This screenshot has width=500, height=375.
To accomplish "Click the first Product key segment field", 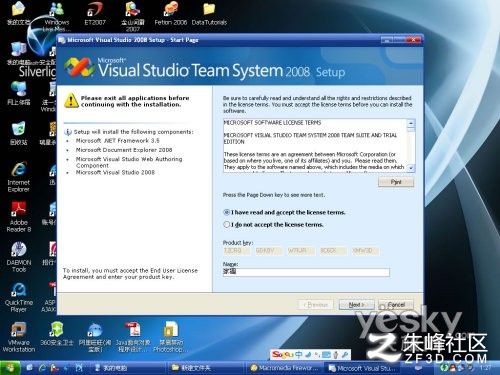I will [x=236, y=251].
